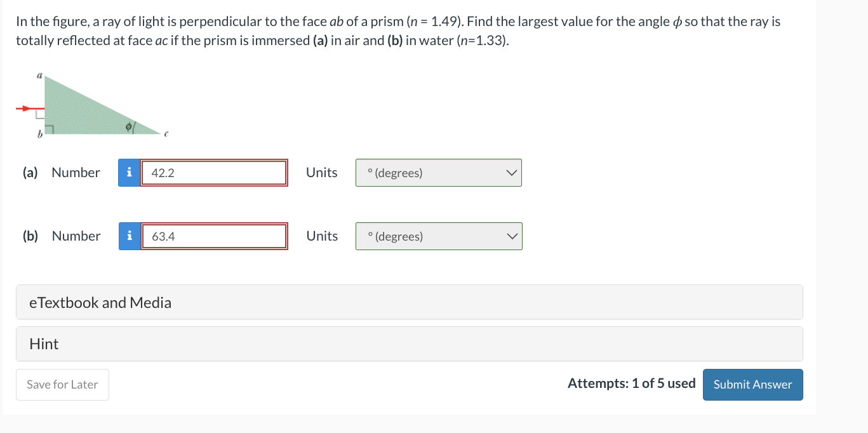Screen dimensions: 868x433
Task: Click the info icon for part (b)
Action: click(130, 236)
